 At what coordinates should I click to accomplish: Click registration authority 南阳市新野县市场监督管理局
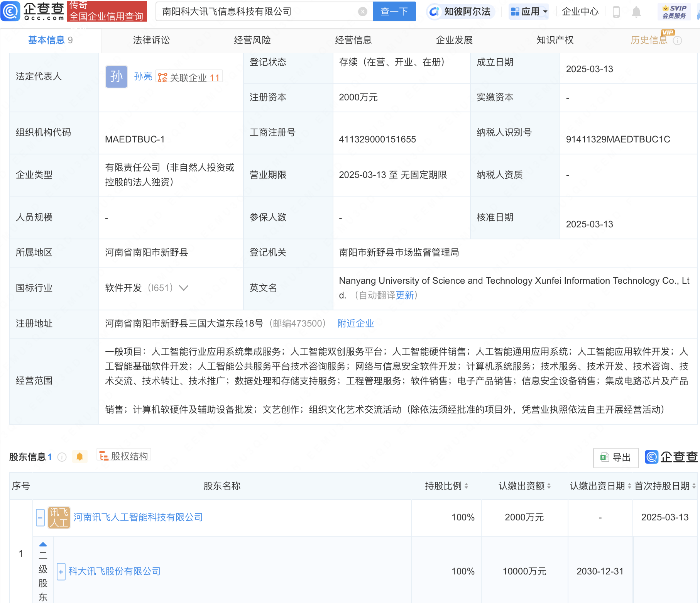399,252
